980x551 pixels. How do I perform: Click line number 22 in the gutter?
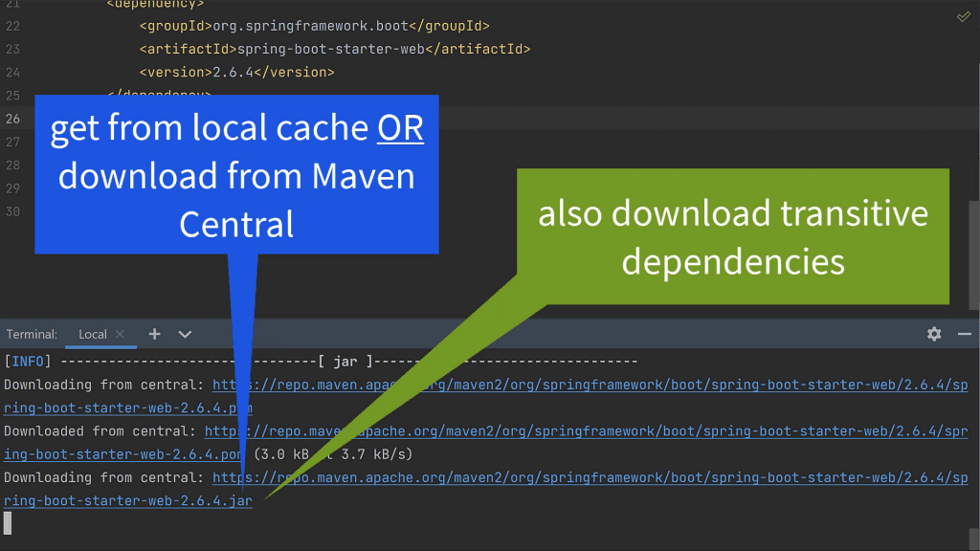pos(12,26)
